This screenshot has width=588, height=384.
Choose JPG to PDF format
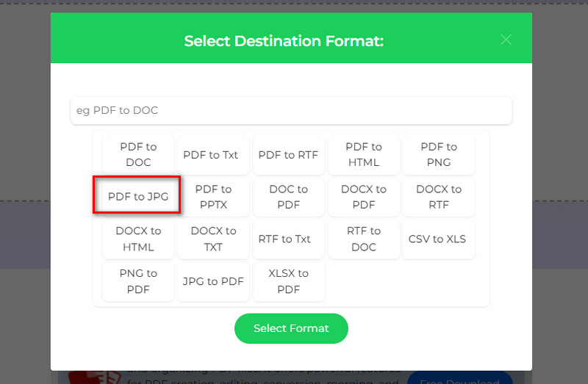click(213, 281)
